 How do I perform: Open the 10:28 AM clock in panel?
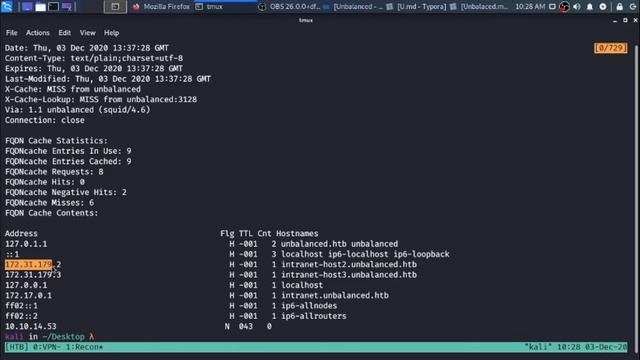click(530, 7)
